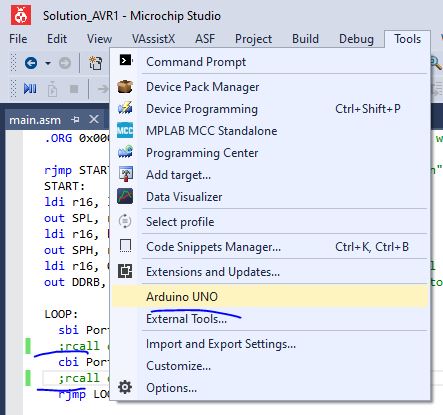Viewport: 443px width, 415px height.
Task: Click the LOOP: label in the code
Action: (x=61, y=314)
